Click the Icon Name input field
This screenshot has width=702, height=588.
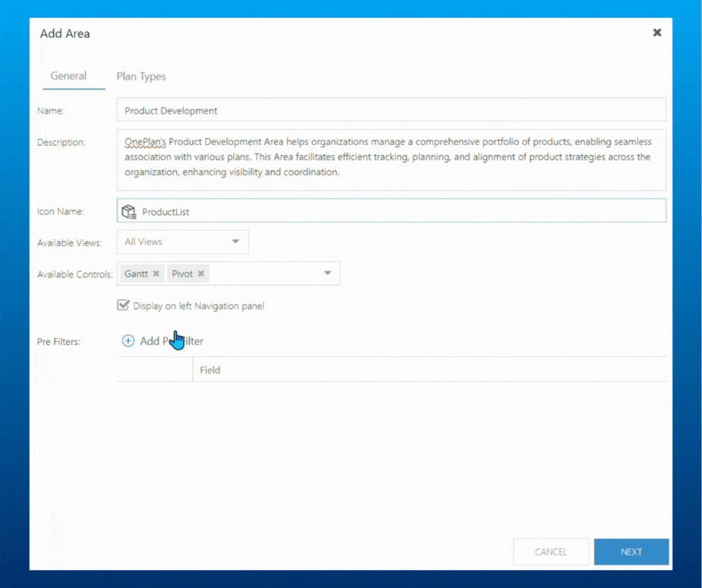[x=391, y=210]
